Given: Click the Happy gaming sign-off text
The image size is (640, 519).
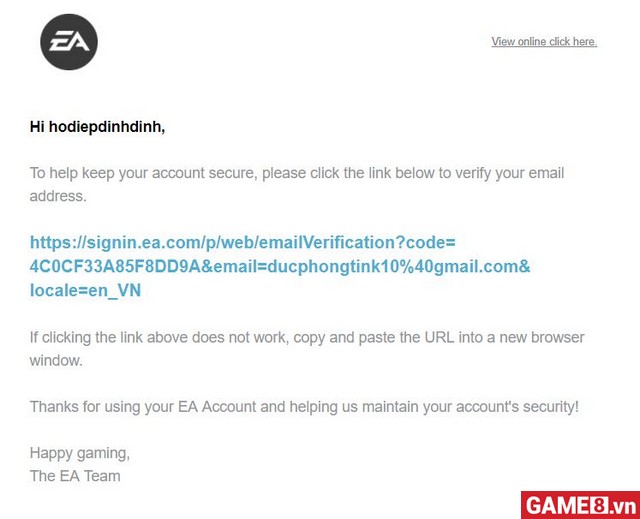Looking at the screenshot, I should pos(80,453).
